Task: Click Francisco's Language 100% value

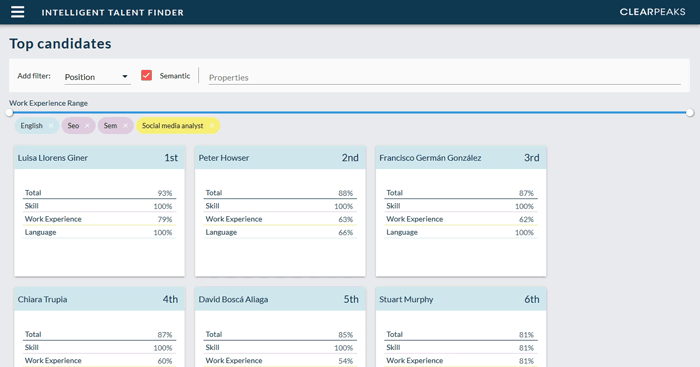Action: coord(524,233)
